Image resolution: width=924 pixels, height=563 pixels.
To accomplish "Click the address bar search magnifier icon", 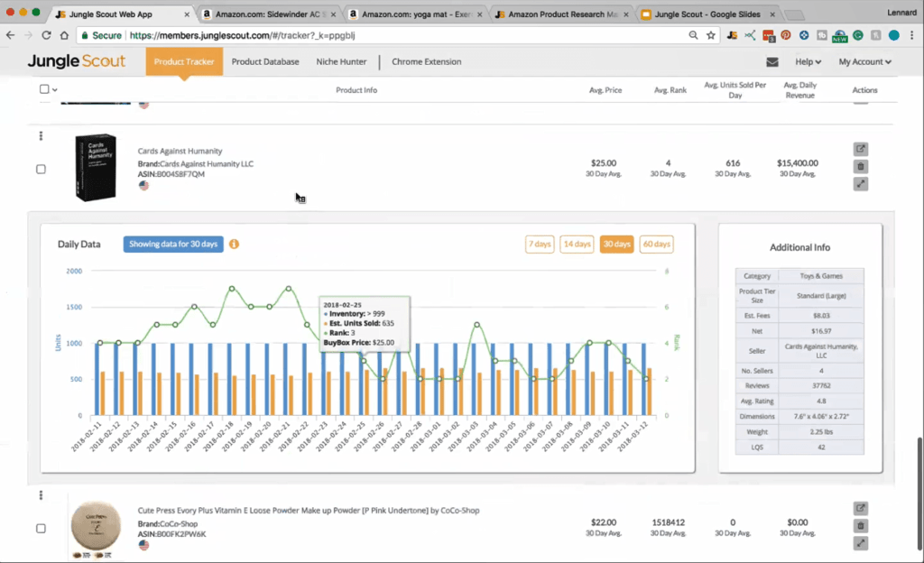I will point(693,35).
